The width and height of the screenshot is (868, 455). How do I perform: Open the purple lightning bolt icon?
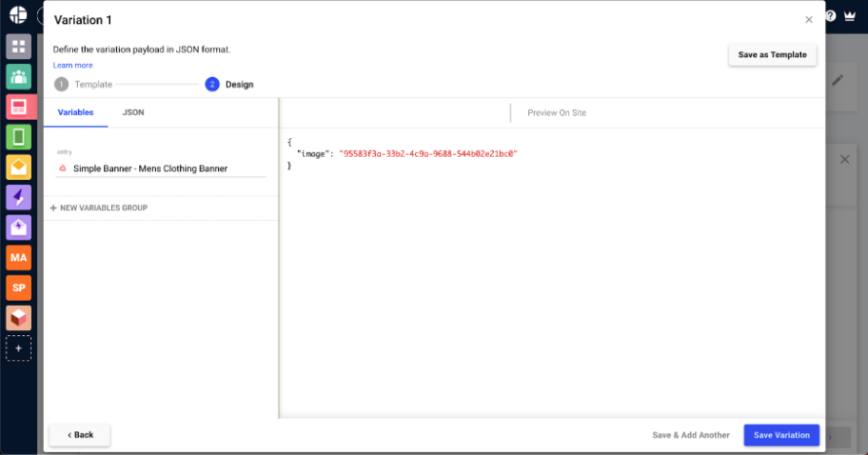(18, 197)
